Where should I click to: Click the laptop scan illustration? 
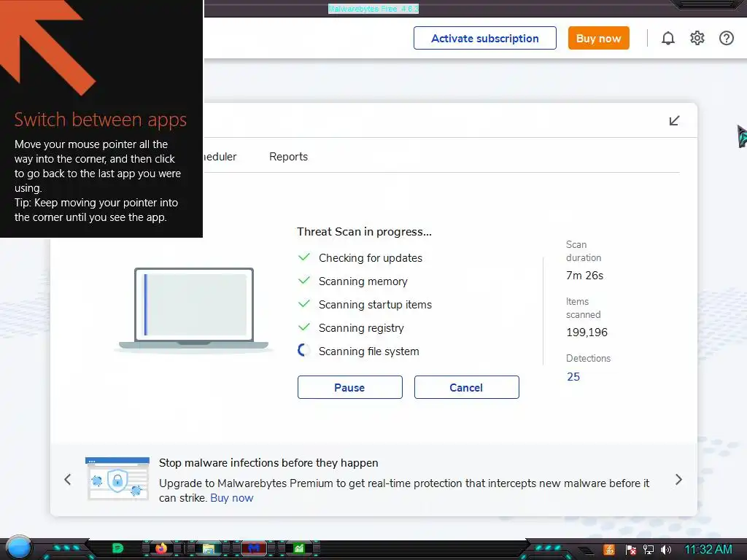pos(193,309)
